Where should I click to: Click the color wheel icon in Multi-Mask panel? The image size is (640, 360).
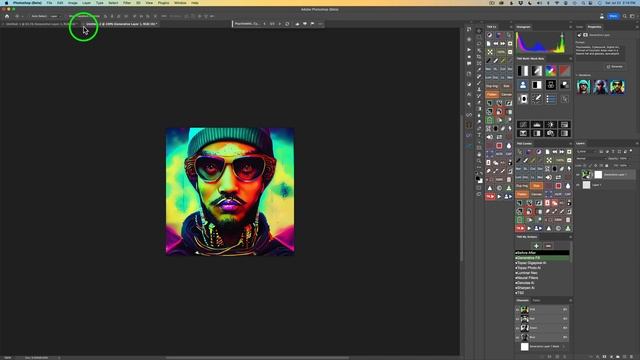(x=551, y=71)
